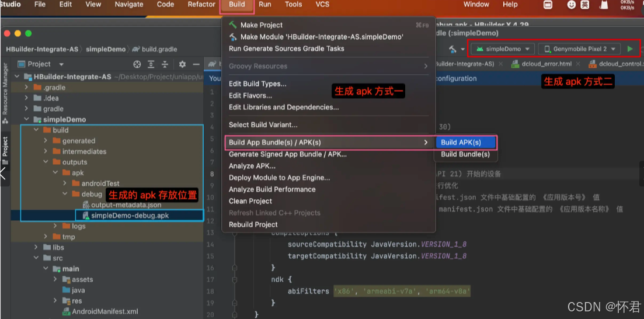Expand the assets folder

tap(55, 279)
